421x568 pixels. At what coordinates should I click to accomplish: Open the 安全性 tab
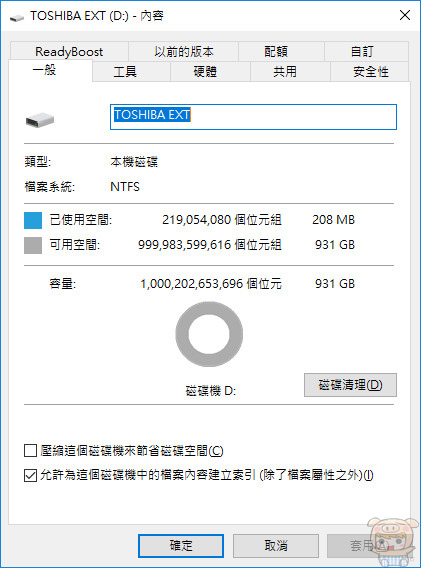[371, 71]
